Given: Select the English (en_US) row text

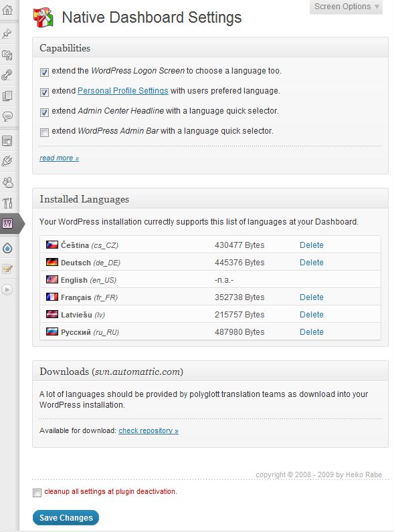Looking at the screenshot, I should [x=89, y=280].
